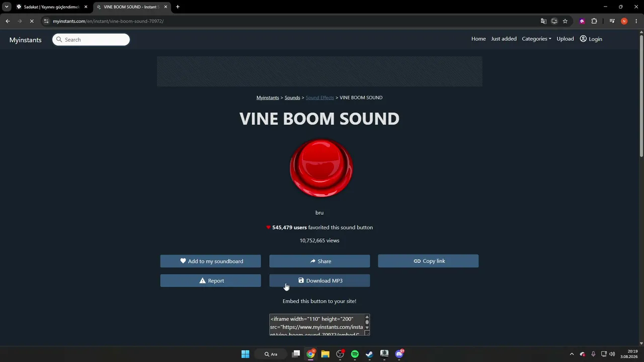Open the Extensions puzzle icon

click(x=594, y=21)
